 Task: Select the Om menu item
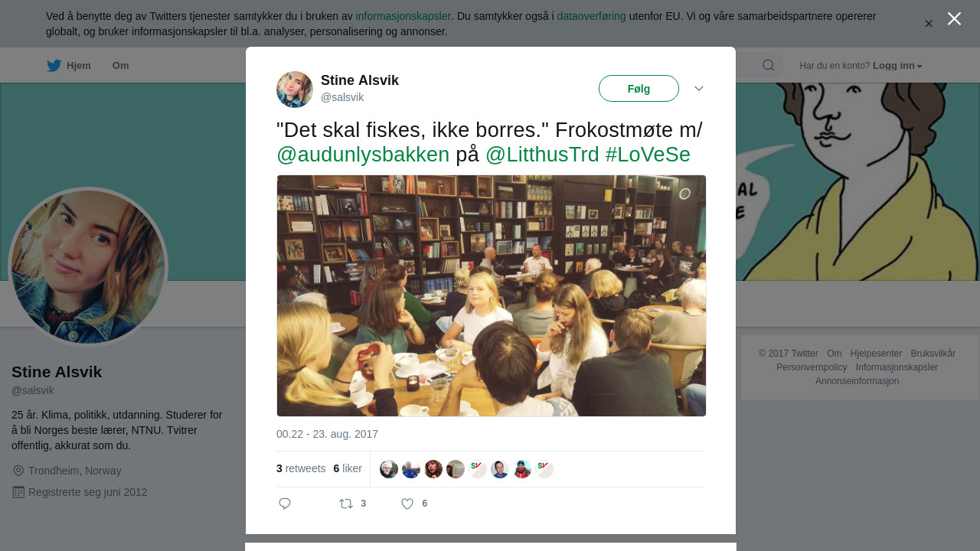[120, 66]
